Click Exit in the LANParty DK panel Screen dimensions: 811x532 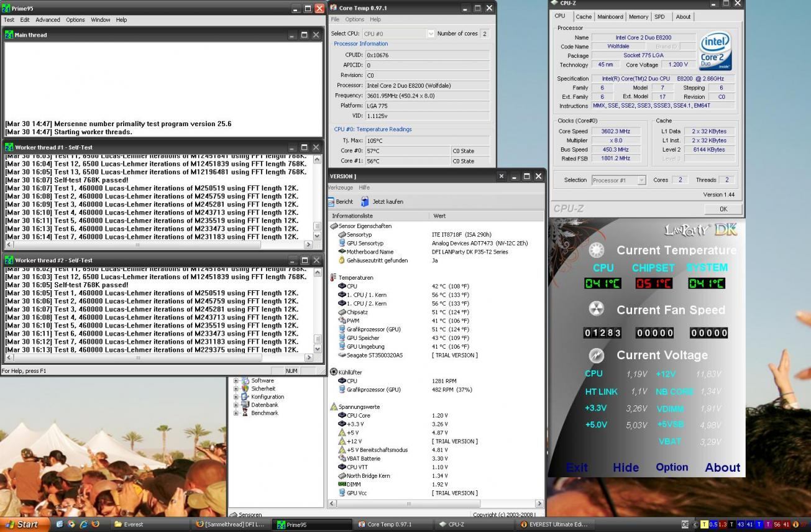(577, 467)
